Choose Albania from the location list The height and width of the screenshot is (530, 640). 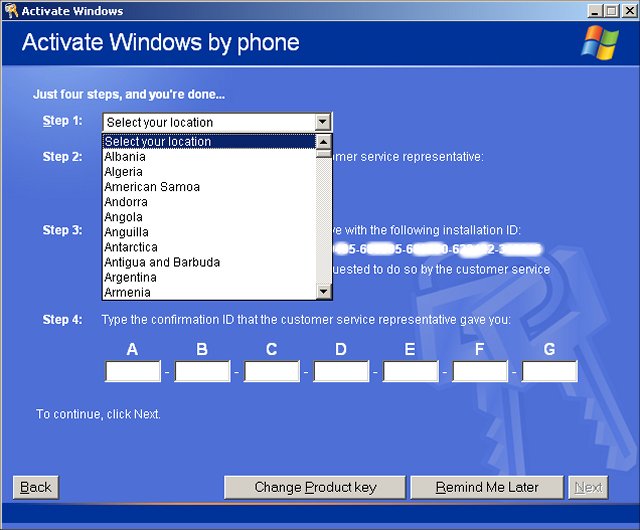click(125, 157)
